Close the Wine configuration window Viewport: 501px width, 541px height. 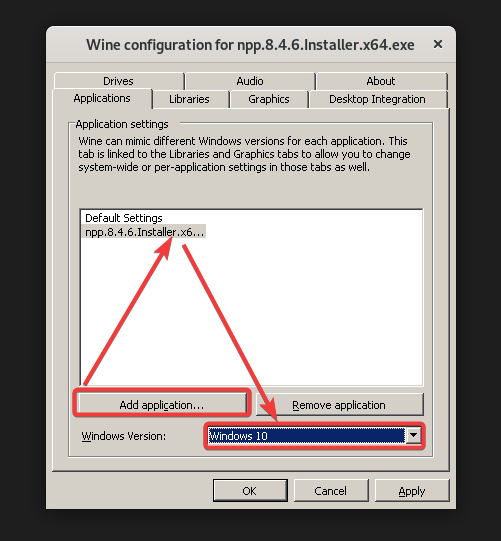(438, 44)
